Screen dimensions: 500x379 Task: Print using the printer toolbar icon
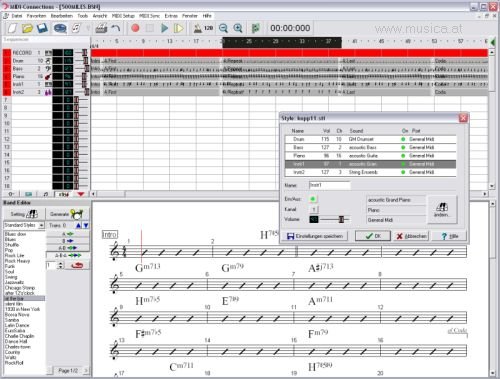point(101,28)
